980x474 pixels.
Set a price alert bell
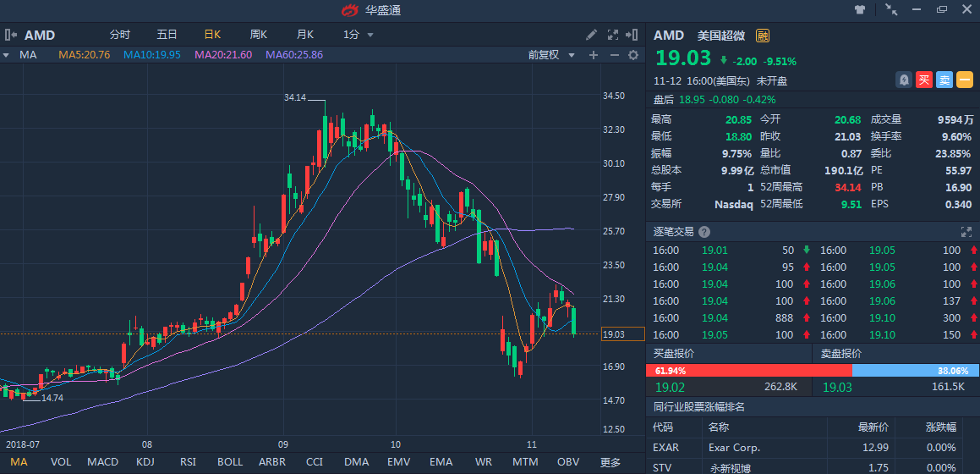(x=904, y=80)
